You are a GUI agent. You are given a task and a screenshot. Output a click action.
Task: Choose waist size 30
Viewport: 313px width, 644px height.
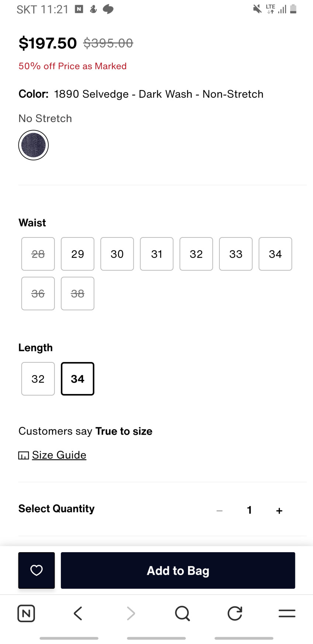point(117,254)
